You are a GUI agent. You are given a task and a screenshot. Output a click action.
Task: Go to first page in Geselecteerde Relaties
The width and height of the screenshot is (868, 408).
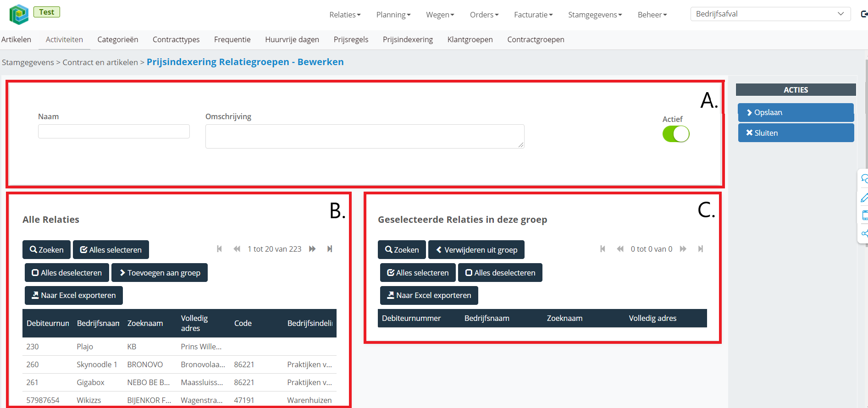coord(603,249)
